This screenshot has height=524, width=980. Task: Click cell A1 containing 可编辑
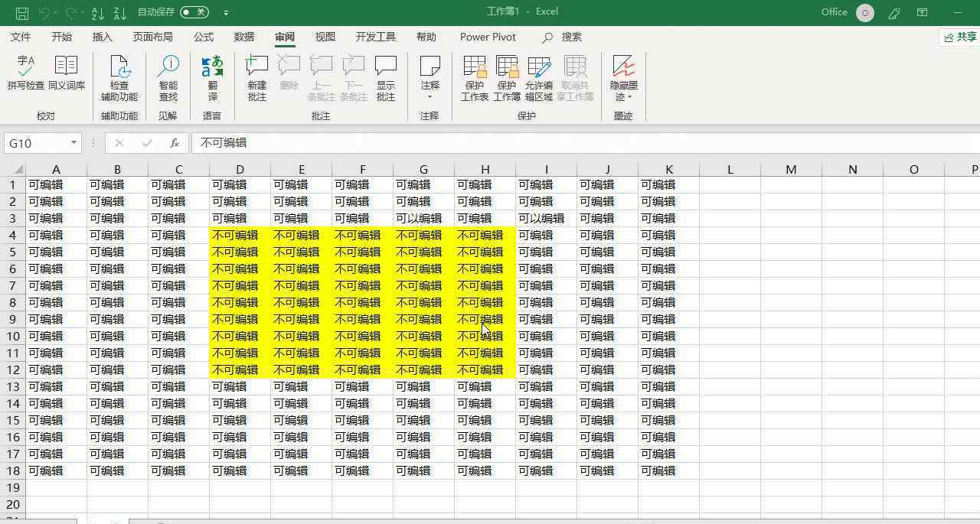click(56, 184)
